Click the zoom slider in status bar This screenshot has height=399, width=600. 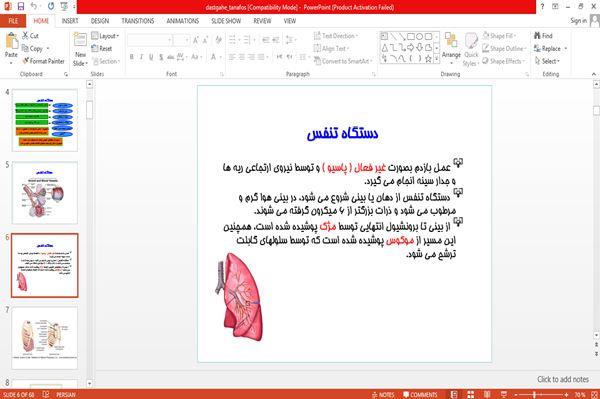tap(541, 394)
